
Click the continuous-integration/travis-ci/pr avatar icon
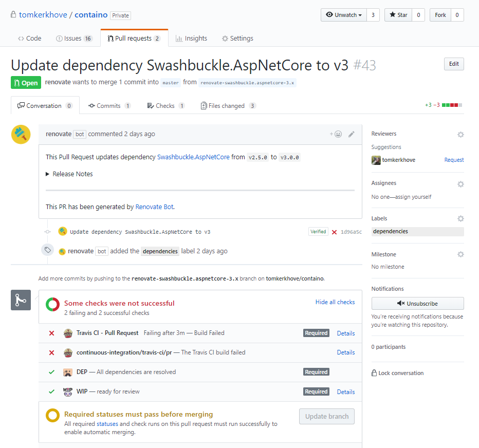coord(68,353)
